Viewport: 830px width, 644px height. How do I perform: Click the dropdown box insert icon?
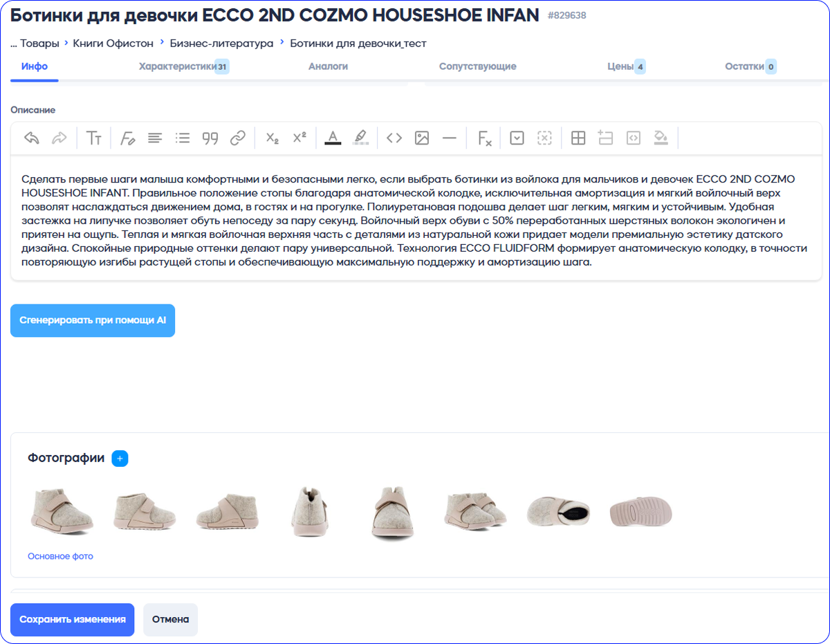[x=517, y=138]
